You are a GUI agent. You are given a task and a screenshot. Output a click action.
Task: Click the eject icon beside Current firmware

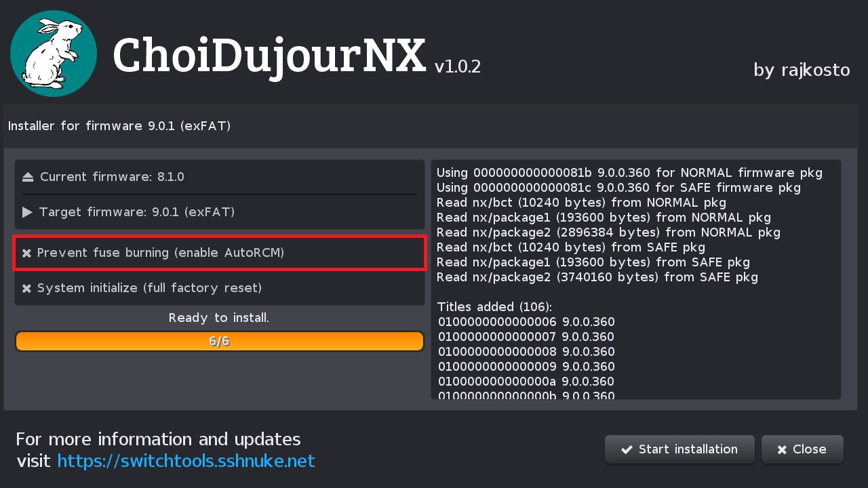click(28, 178)
